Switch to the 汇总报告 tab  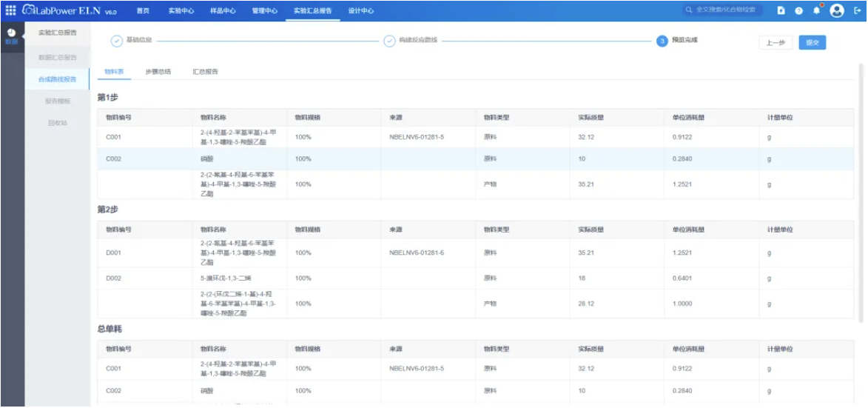(205, 71)
